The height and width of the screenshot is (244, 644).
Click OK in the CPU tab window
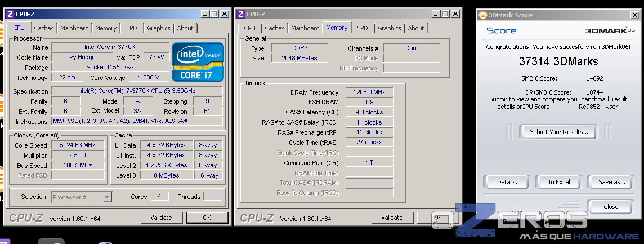point(207,218)
